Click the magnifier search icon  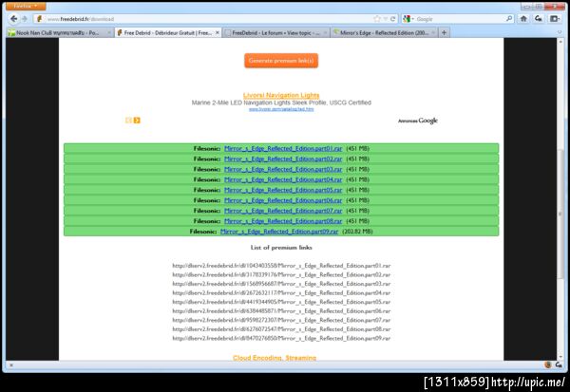tap(509, 19)
